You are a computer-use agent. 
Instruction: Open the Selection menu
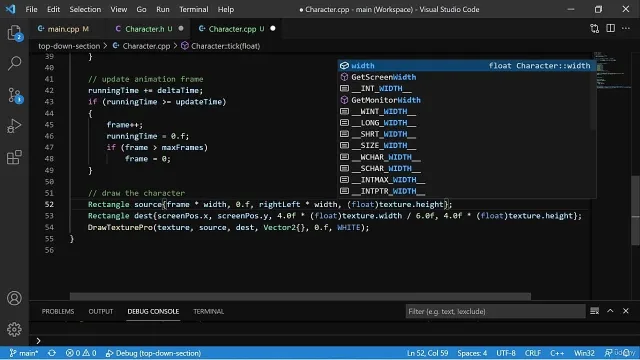pos(85,9)
